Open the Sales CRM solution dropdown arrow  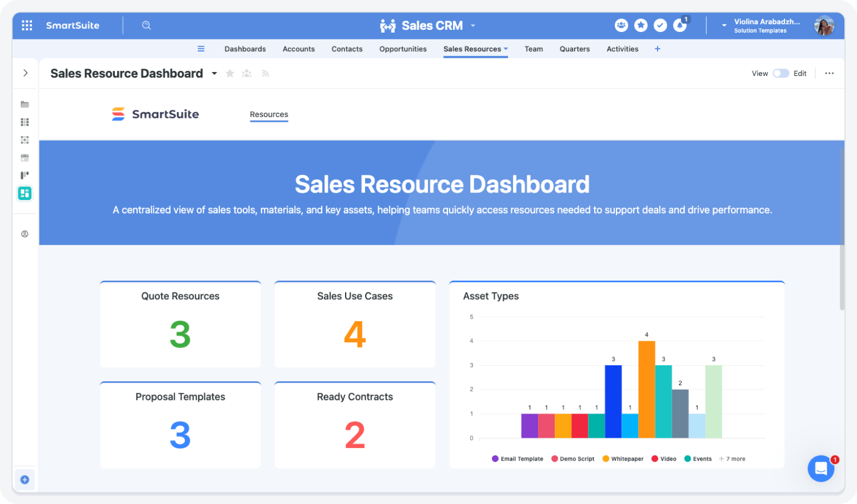[473, 26]
